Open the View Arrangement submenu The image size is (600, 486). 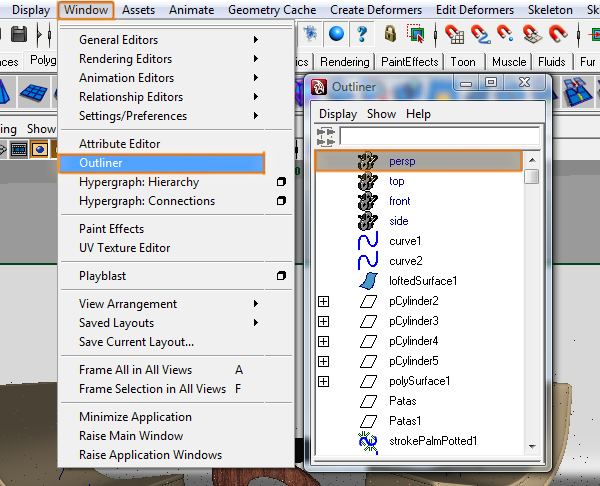(176, 304)
